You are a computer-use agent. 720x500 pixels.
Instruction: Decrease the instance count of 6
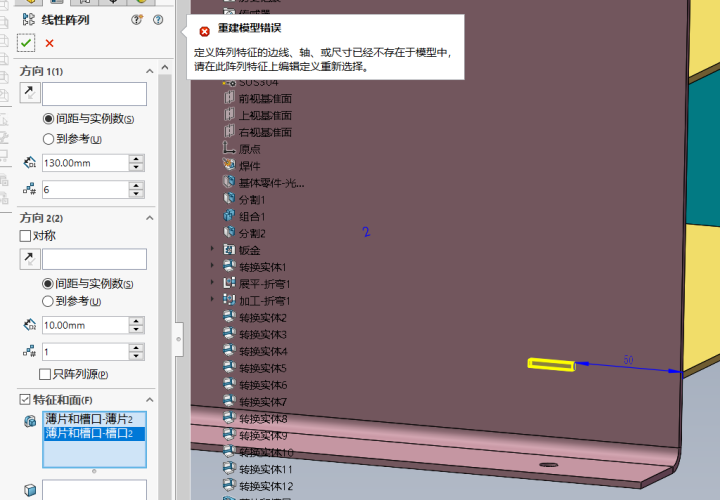click(136, 194)
